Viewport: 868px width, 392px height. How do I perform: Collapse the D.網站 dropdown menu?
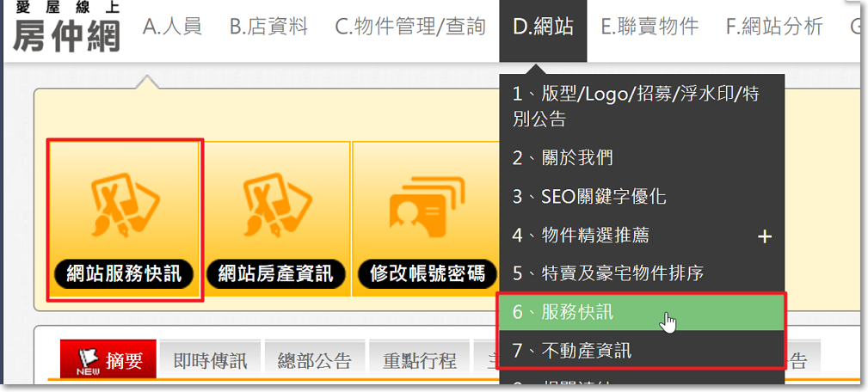pyautogui.click(x=543, y=27)
